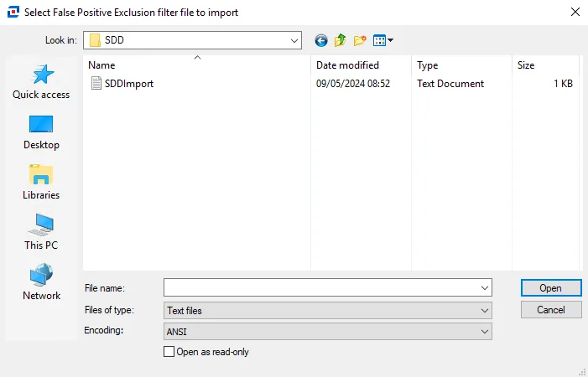Create a new folder
The height and width of the screenshot is (377, 588).
pyautogui.click(x=360, y=40)
